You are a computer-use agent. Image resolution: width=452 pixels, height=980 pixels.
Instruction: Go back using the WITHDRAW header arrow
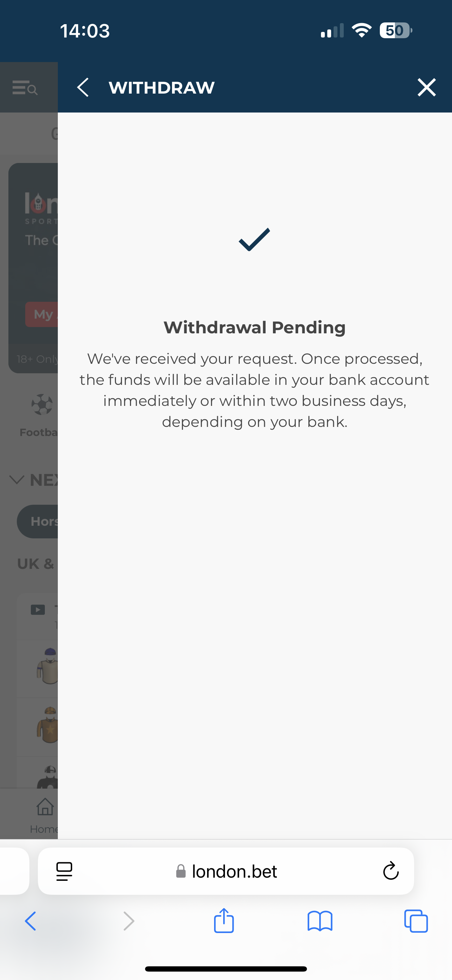[84, 87]
